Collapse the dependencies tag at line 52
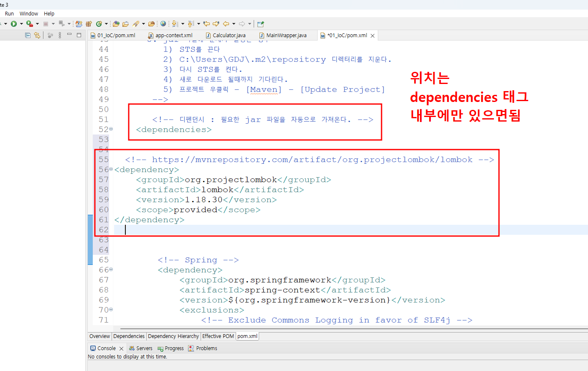 111,129
